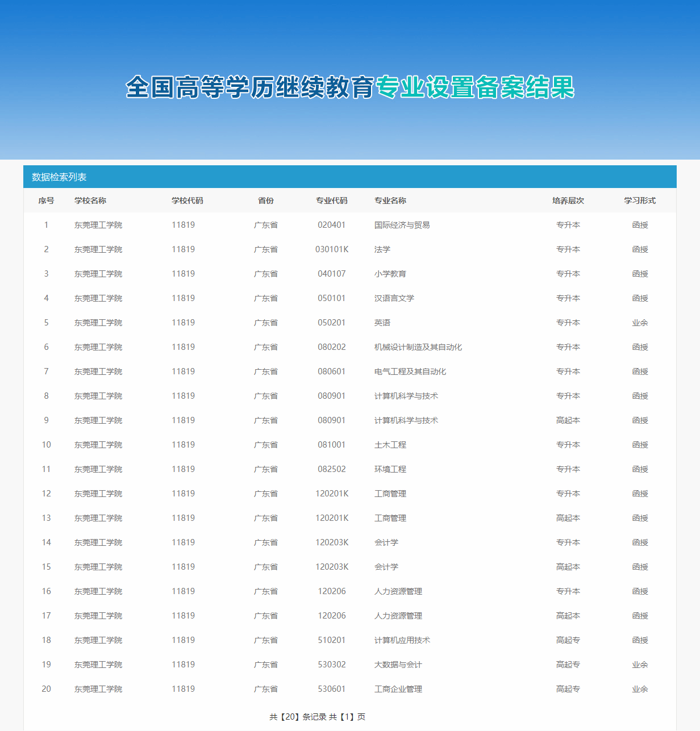Screen dimensions: 700x731
Task: Select major code 530601
Action: [x=332, y=689]
